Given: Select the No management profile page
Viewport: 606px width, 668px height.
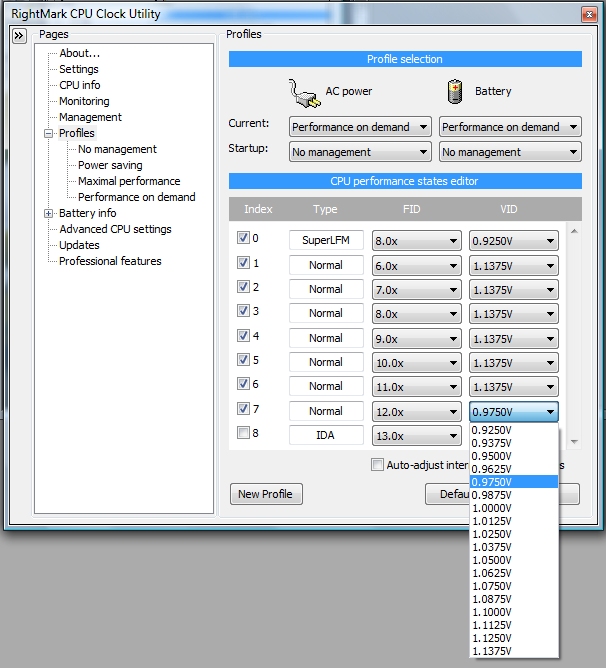Looking at the screenshot, I should point(117,149).
